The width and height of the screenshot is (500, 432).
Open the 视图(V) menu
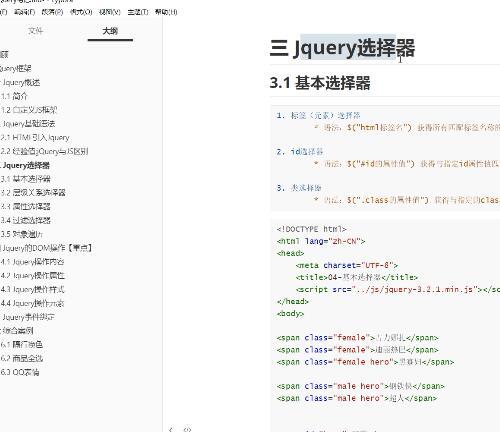click(x=109, y=12)
